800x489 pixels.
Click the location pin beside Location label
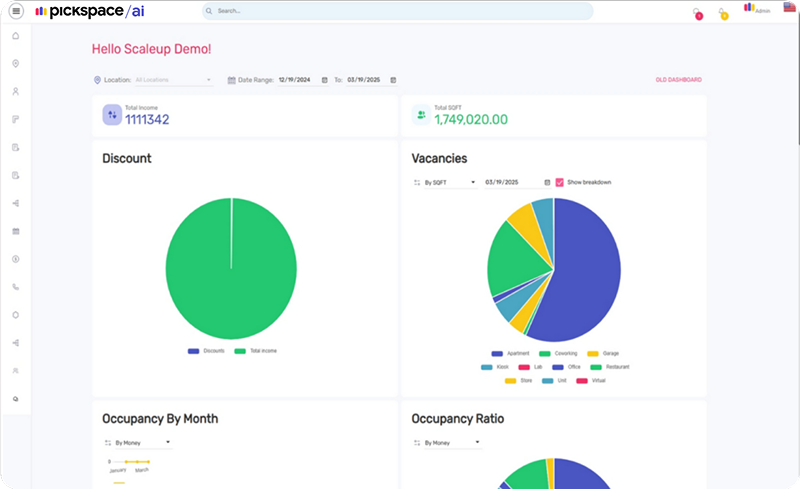pyautogui.click(x=97, y=80)
